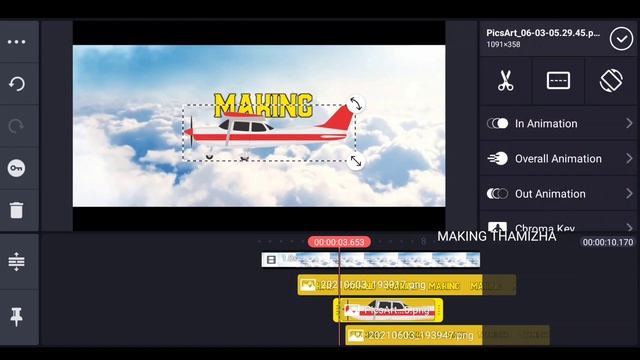640x360 pixels.
Task: Expand the Overall Animation chevron
Action: click(629, 158)
